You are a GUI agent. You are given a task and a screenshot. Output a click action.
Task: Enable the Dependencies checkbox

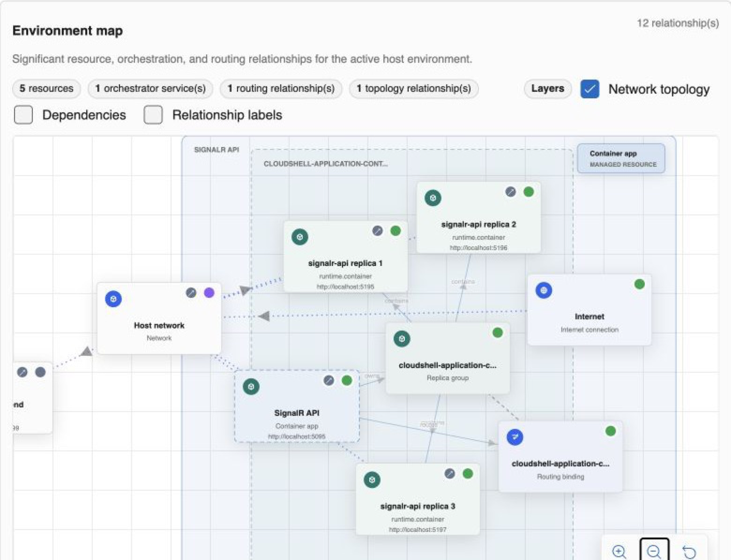coord(23,115)
